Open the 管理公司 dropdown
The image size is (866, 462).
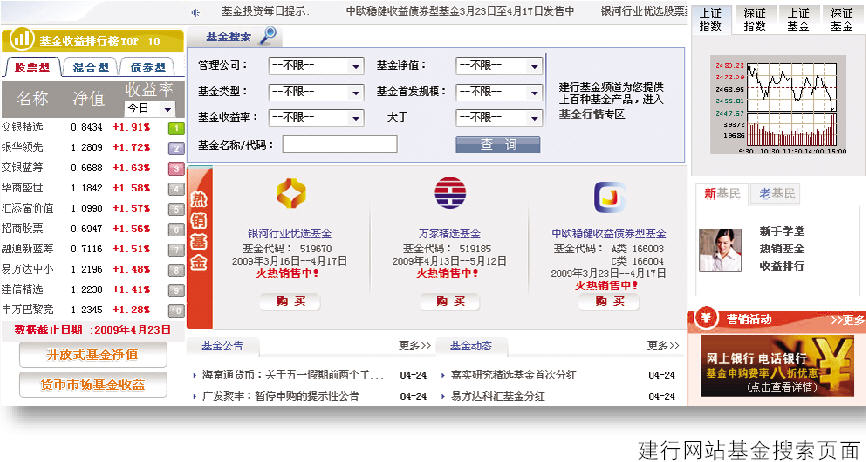click(316, 67)
